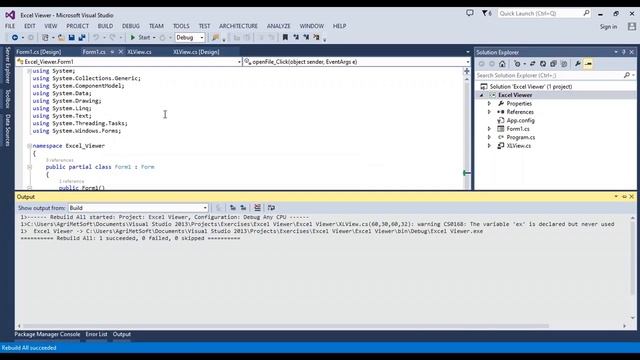The height and width of the screenshot is (360, 640).
Task: Switch to the XLView.cs [Design] tab
Action: pyautogui.click(x=196, y=52)
